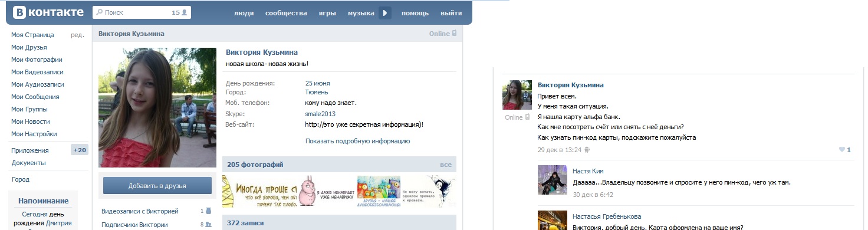Open the 'помощь' header link
868x230 pixels.
[x=415, y=13]
